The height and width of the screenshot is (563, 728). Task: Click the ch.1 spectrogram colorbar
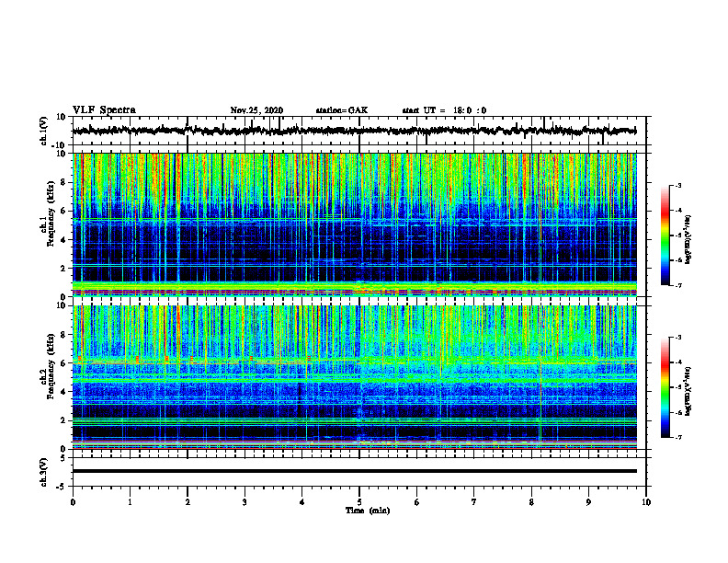tap(665, 236)
